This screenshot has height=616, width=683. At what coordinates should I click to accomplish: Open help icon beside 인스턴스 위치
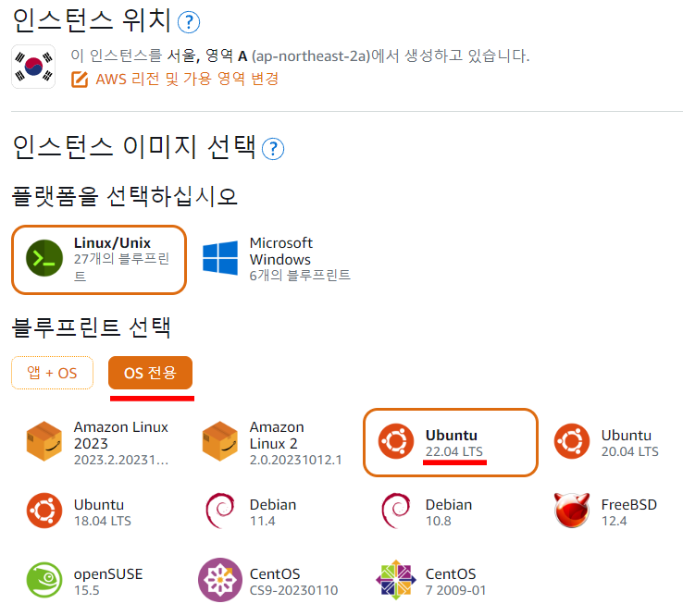(x=189, y=22)
